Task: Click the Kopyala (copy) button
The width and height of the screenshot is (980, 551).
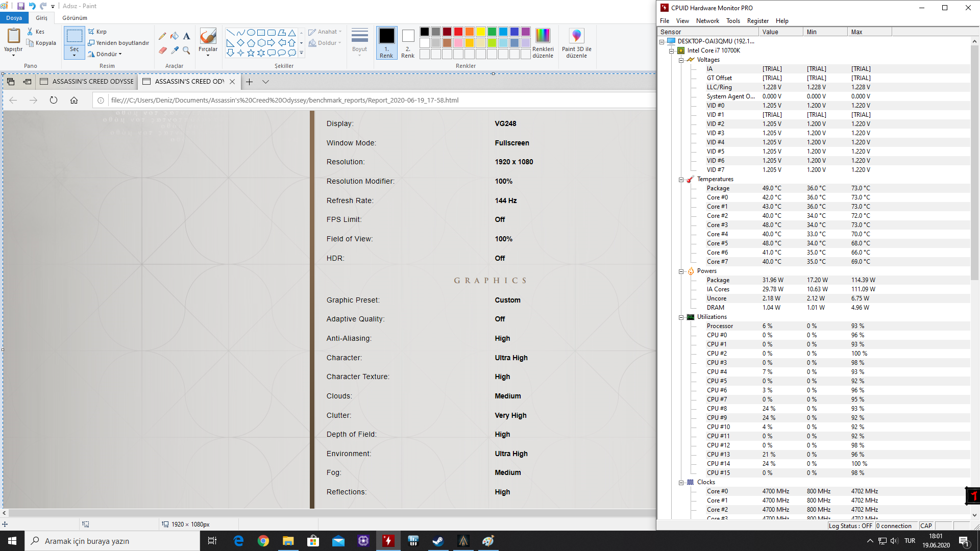Action: pyautogui.click(x=41, y=43)
